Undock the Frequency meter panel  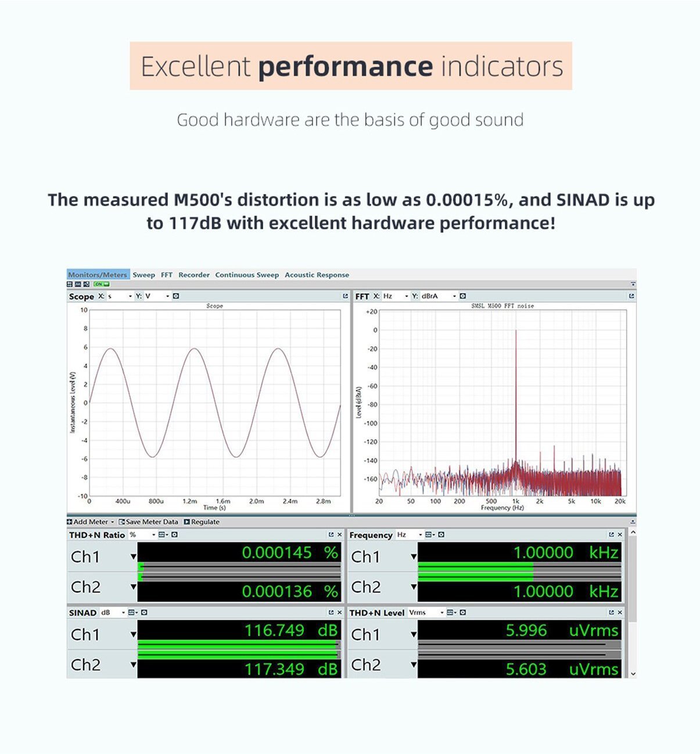(611, 534)
